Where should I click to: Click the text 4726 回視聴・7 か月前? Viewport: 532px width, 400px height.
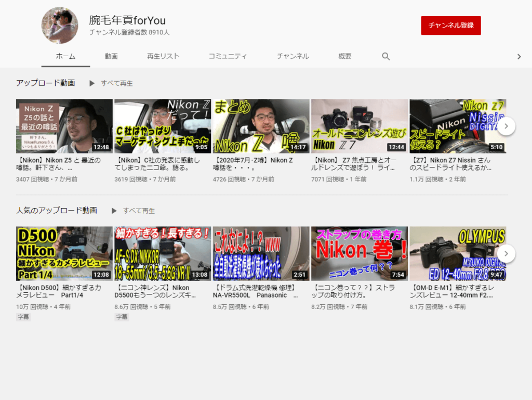point(244,179)
